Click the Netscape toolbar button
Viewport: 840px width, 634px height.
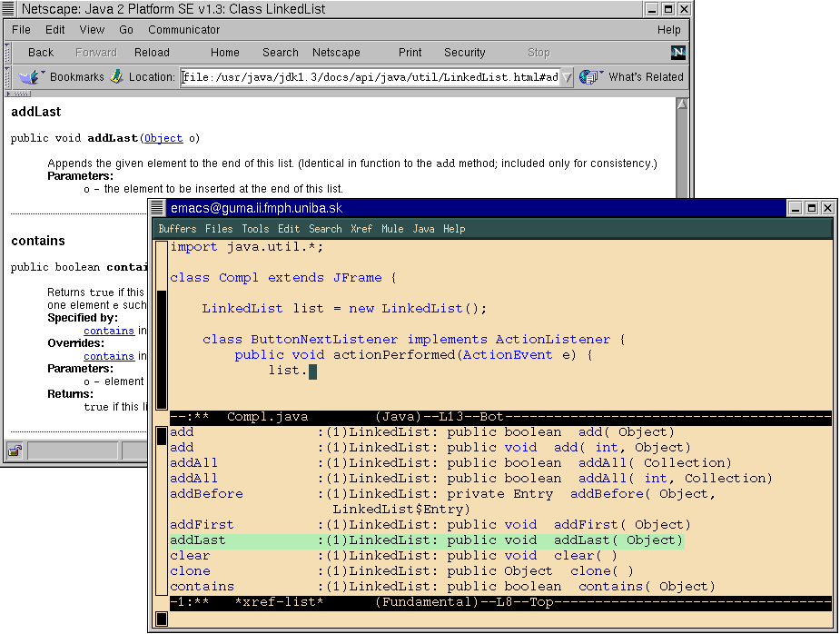[336, 53]
